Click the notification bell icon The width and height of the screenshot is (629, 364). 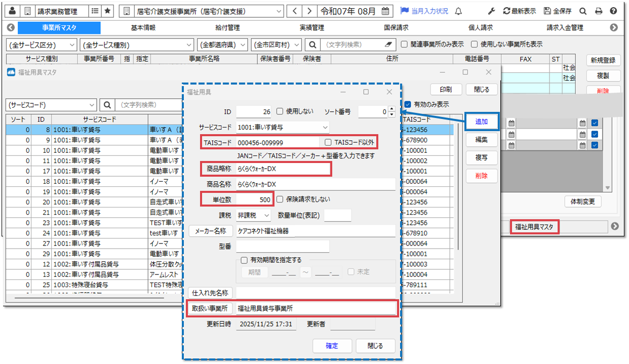[x=458, y=11]
